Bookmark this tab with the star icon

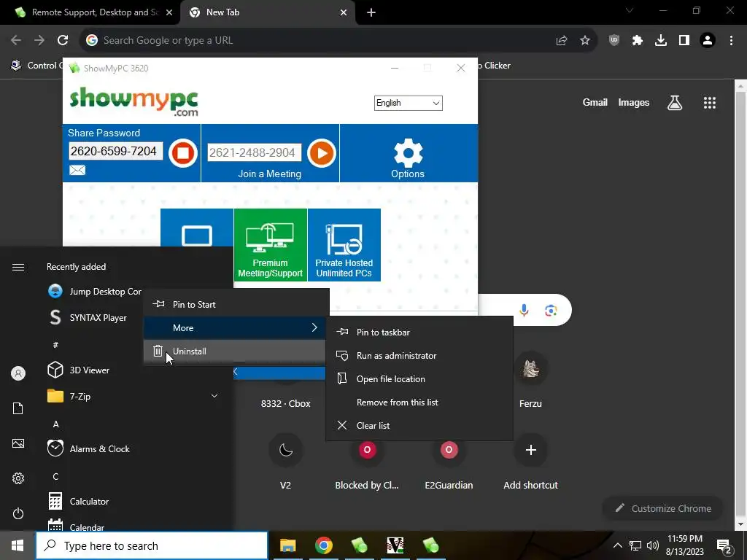[x=585, y=41]
